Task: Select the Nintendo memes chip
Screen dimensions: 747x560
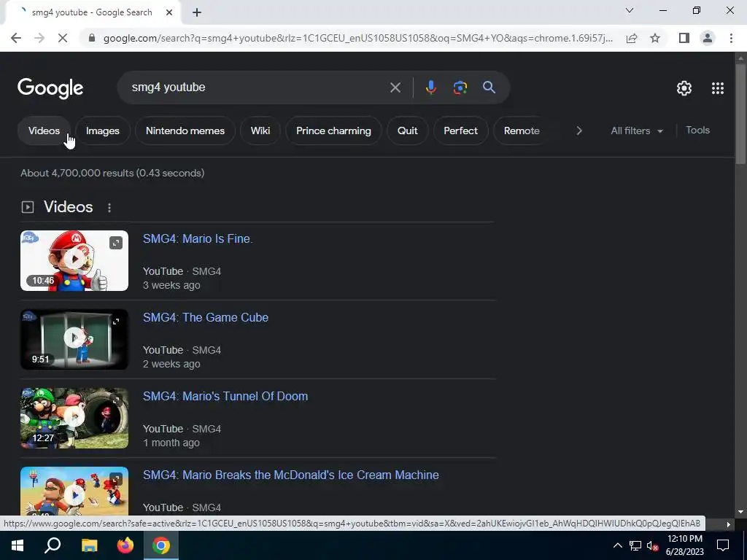Action: tap(185, 131)
